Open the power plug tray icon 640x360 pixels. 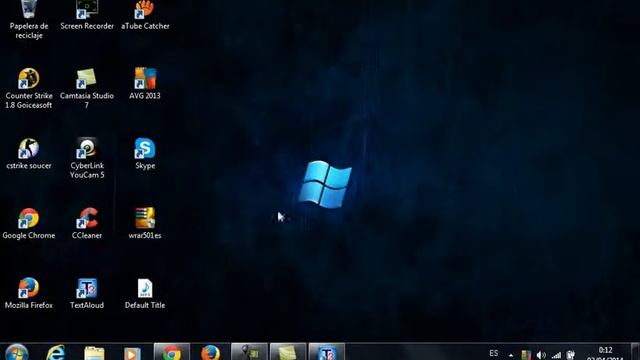[x=571, y=355]
